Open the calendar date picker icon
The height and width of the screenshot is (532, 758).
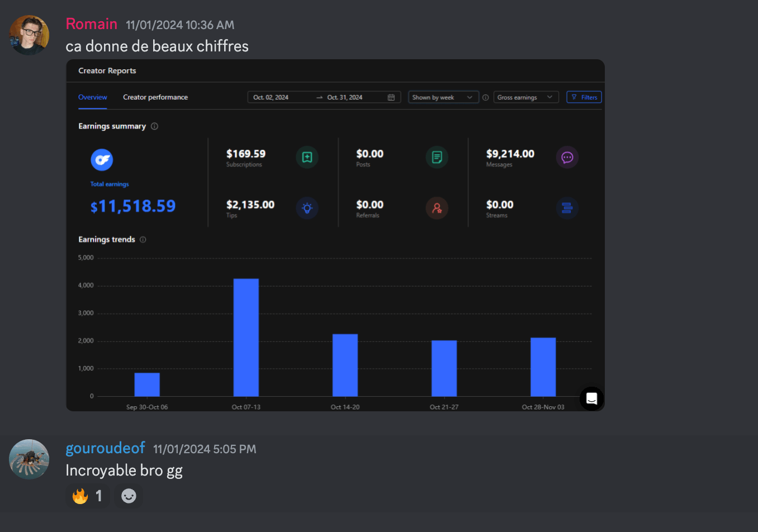391,97
